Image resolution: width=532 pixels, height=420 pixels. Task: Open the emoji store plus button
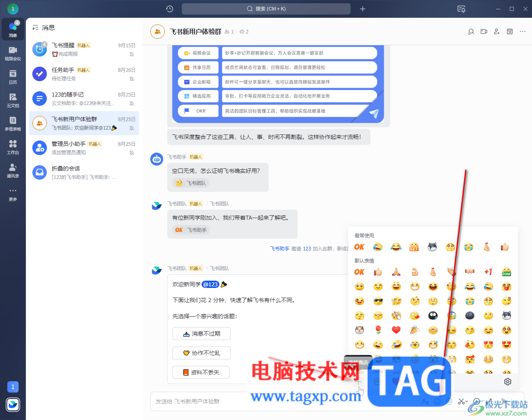359,382
